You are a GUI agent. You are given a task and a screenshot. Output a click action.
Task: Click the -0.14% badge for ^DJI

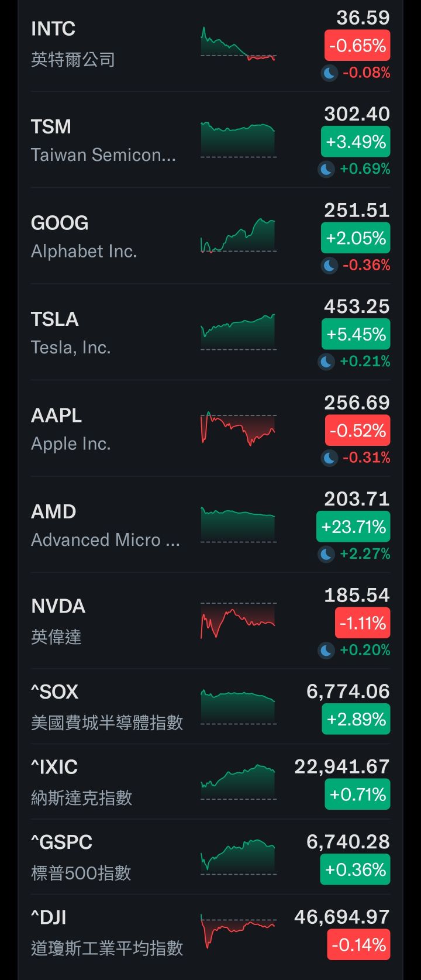pos(358,945)
